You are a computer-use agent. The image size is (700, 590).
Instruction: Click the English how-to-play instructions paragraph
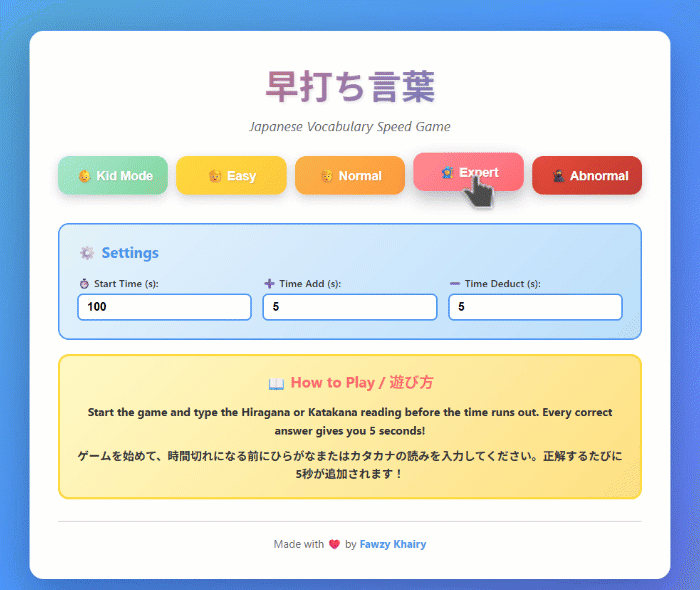[350, 421]
